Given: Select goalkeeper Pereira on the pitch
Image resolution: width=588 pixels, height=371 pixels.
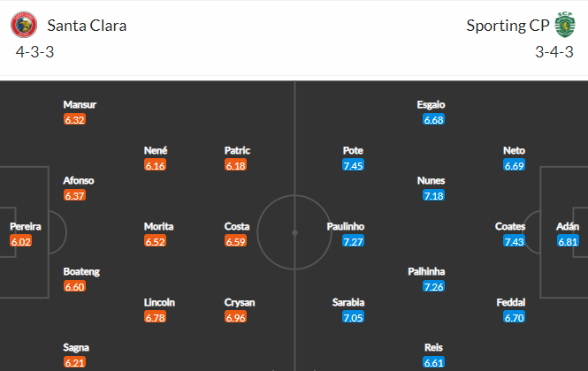Looking at the screenshot, I should (25, 226).
